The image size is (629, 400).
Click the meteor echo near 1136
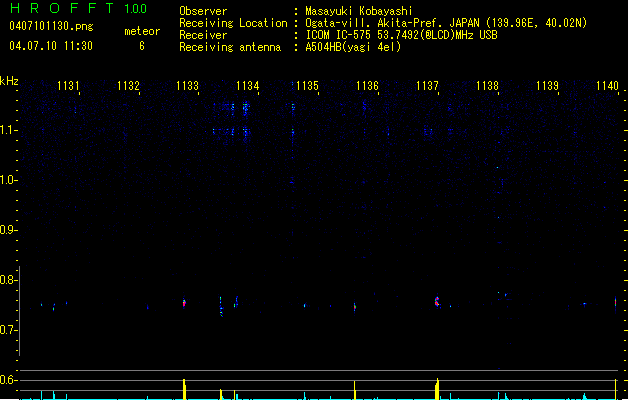coord(355,307)
